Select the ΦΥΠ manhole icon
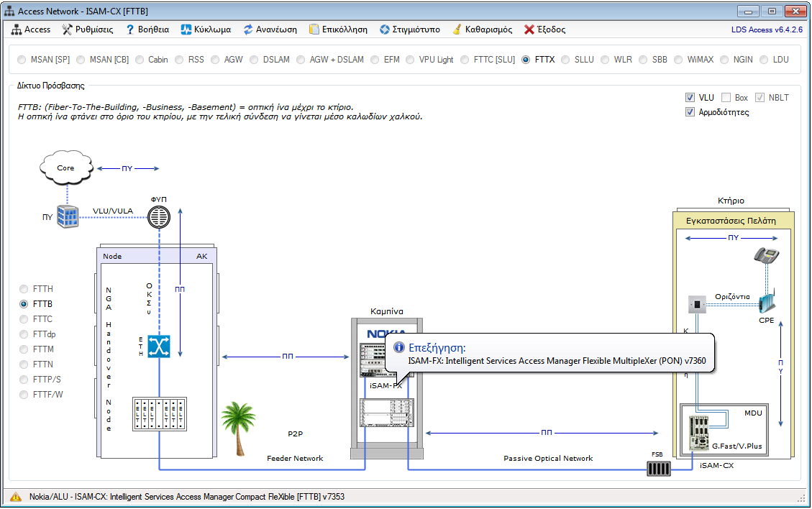The image size is (812, 509). click(159, 216)
